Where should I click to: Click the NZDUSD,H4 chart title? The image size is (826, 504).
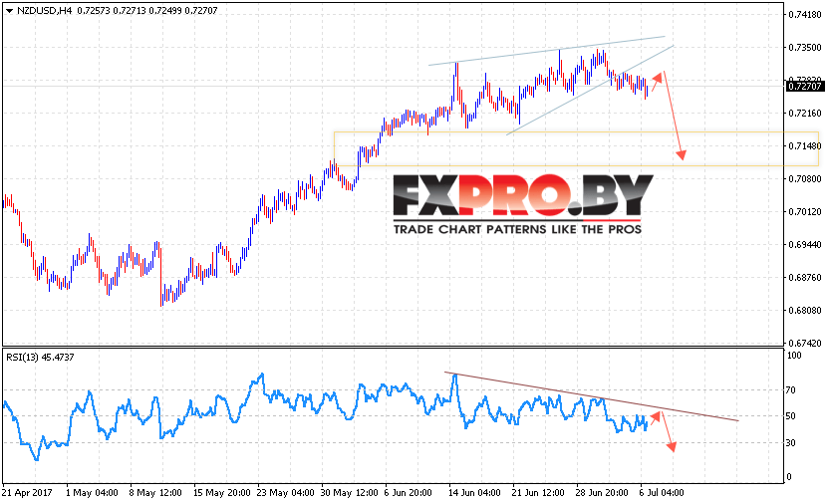coord(44,11)
